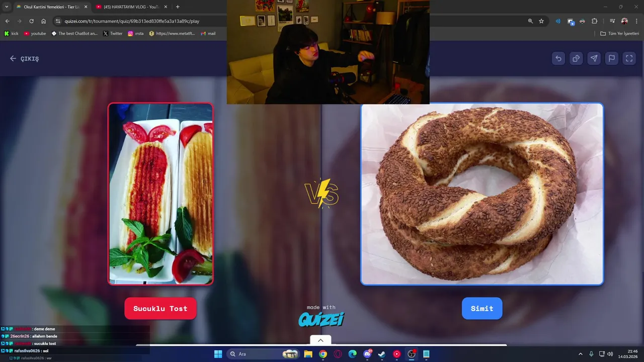Select the Sucuklu Tost photo card
Viewport: 644px width, 362px height.
coord(160,194)
